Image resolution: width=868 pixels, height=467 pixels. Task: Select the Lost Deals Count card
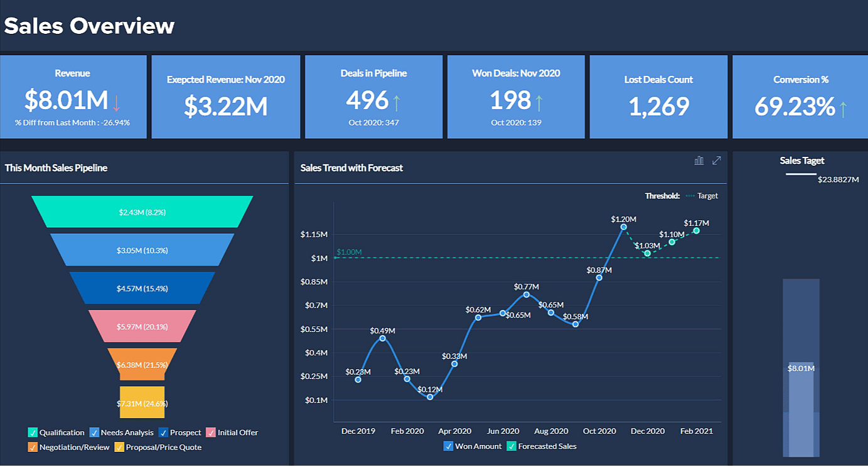(658, 97)
